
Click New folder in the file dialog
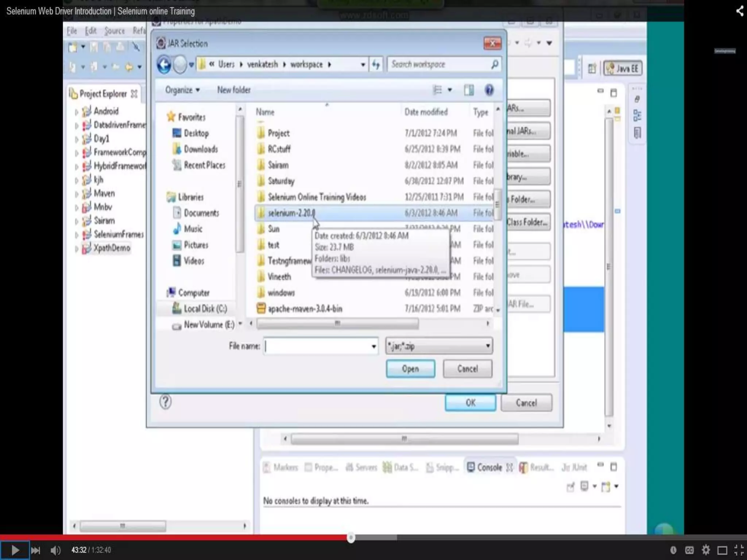pos(233,90)
